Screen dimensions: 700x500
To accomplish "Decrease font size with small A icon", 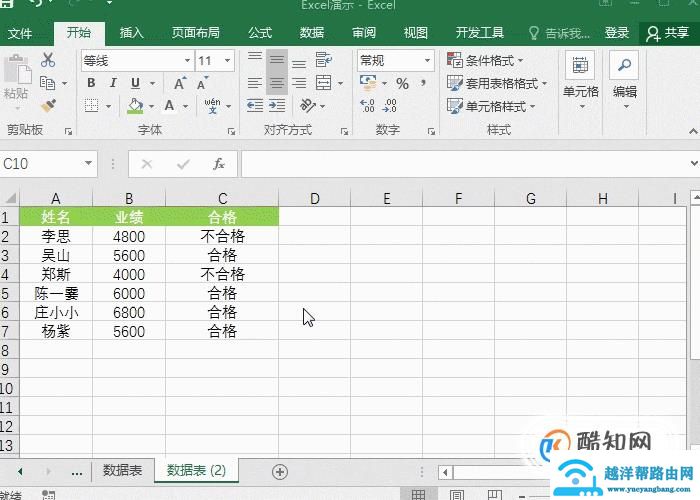I will 202,83.
